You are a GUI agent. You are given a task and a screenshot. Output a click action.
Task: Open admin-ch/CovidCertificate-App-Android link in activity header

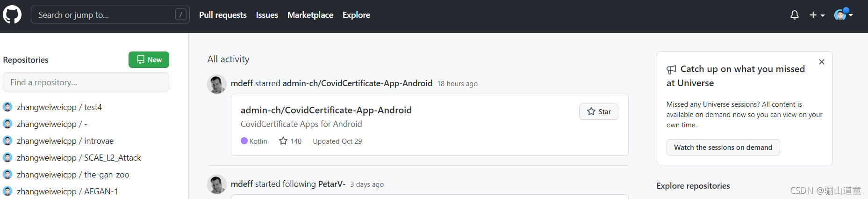click(358, 83)
